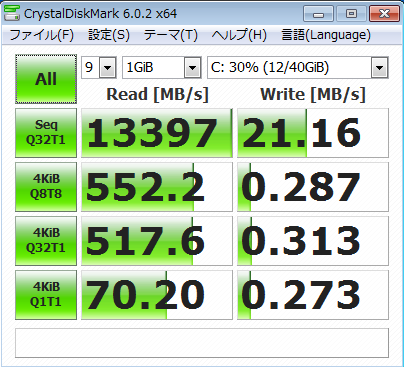Click the 4KiB Q8T8 write value 0.287
Viewport: 404px width, 367px height.
[x=313, y=187]
